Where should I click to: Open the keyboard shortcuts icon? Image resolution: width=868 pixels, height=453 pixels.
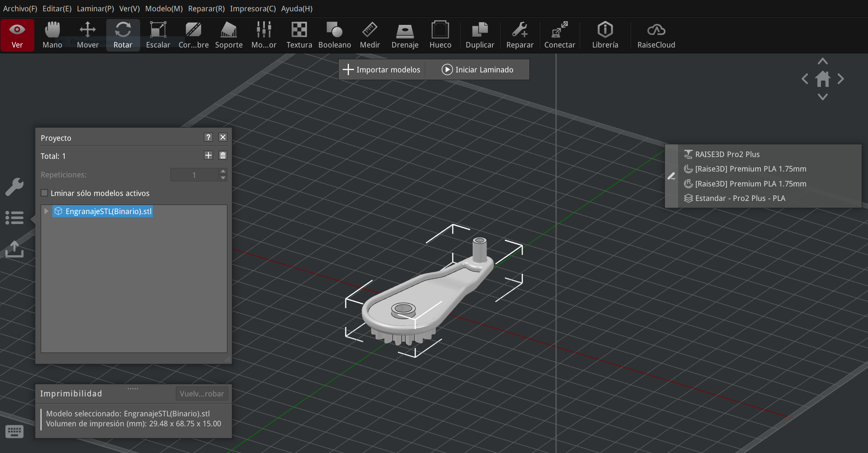[14, 431]
